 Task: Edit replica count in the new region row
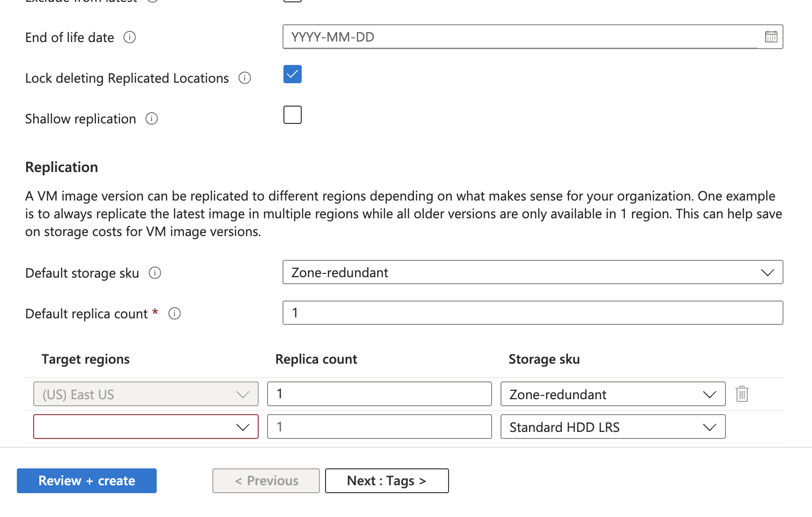379,427
